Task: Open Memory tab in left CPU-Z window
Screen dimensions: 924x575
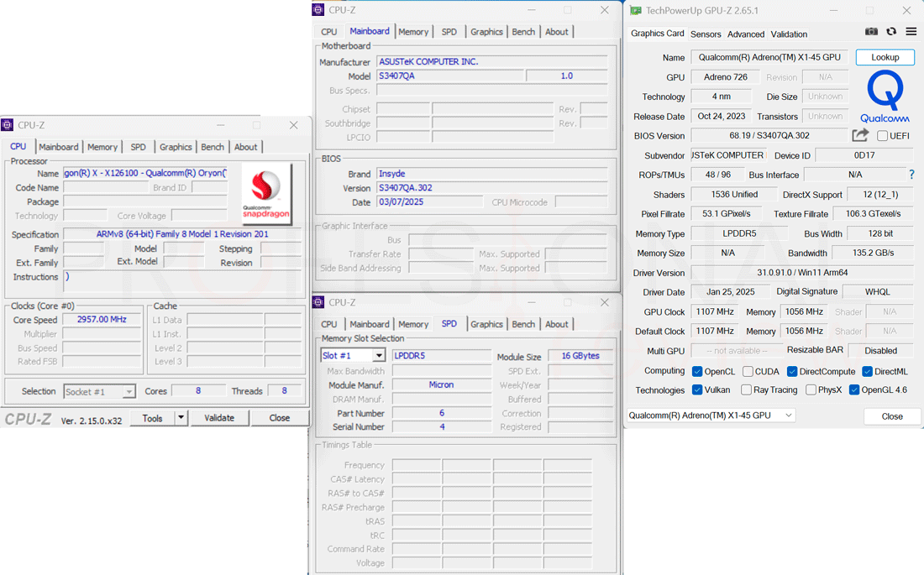Action: pyautogui.click(x=102, y=147)
